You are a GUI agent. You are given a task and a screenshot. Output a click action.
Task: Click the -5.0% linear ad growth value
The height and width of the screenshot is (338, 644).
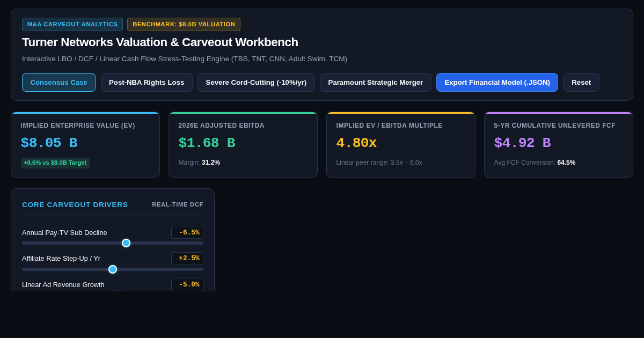click(x=187, y=284)
